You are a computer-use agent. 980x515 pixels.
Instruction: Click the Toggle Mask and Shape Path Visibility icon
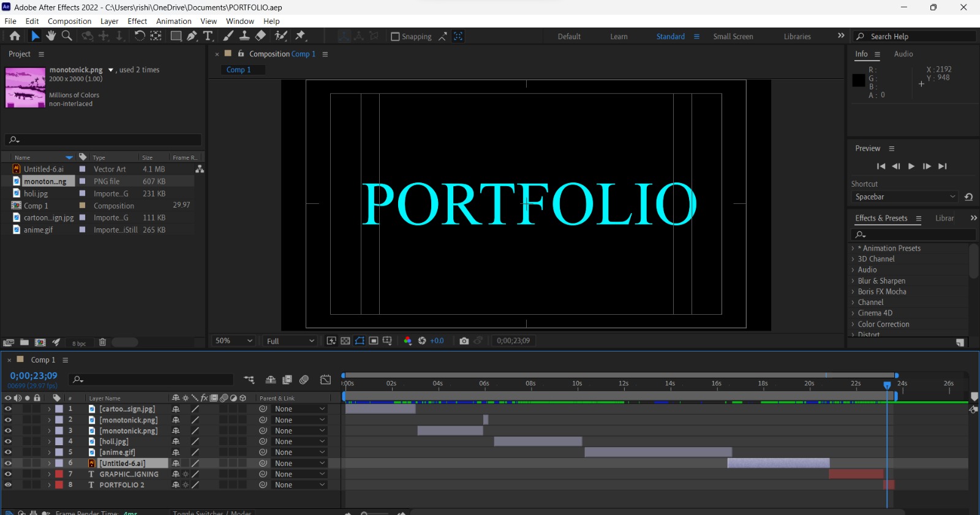pos(360,341)
